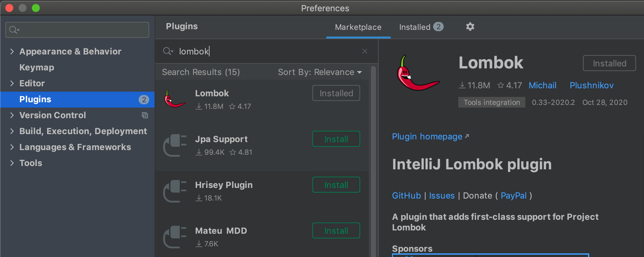The width and height of the screenshot is (644, 257).
Task: Click the Hrisey Plugin plug icon
Action: click(x=175, y=191)
